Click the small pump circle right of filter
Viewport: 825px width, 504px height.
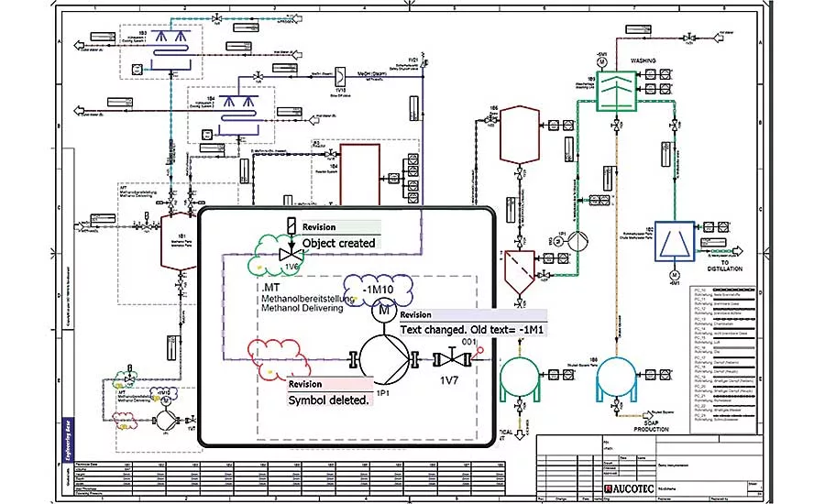coord(577,242)
